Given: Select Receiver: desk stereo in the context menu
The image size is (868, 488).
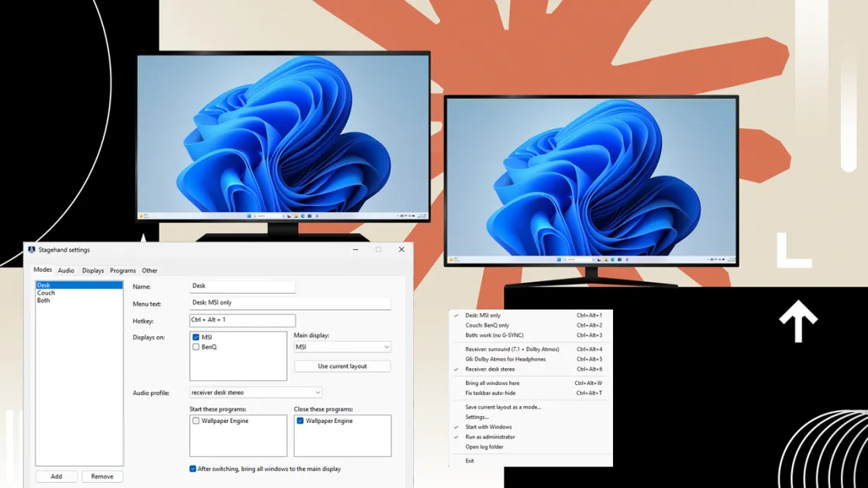Looking at the screenshot, I should click(x=530, y=369).
